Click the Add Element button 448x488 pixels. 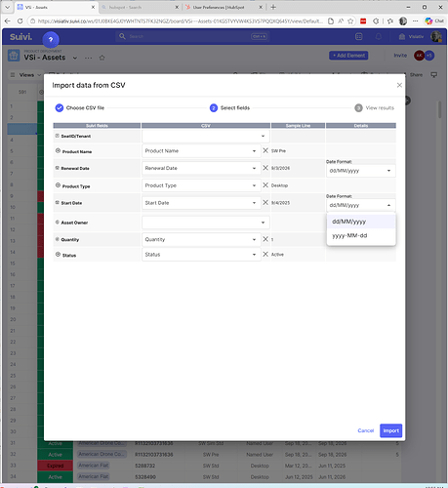[348, 56]
